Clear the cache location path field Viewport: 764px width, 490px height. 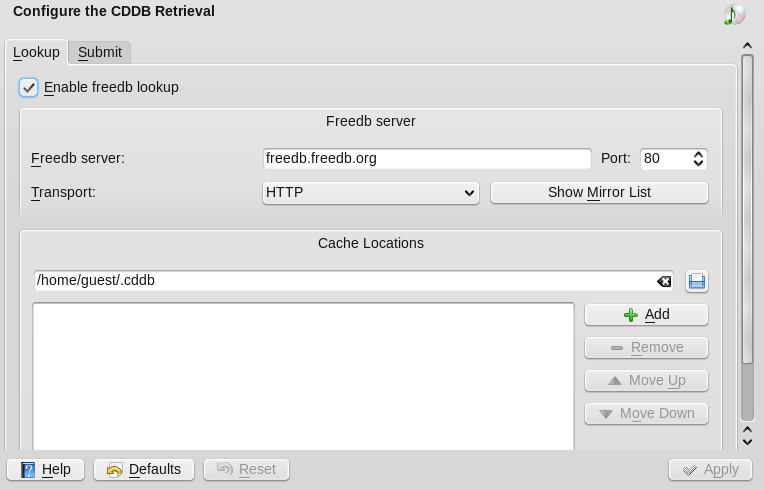[x=663, y=281]
